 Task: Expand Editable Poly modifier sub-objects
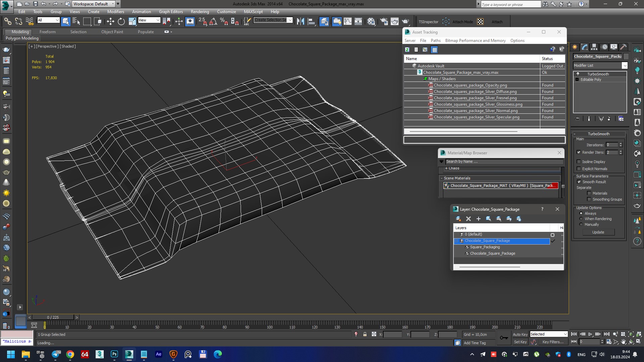[x=577, y=80]
